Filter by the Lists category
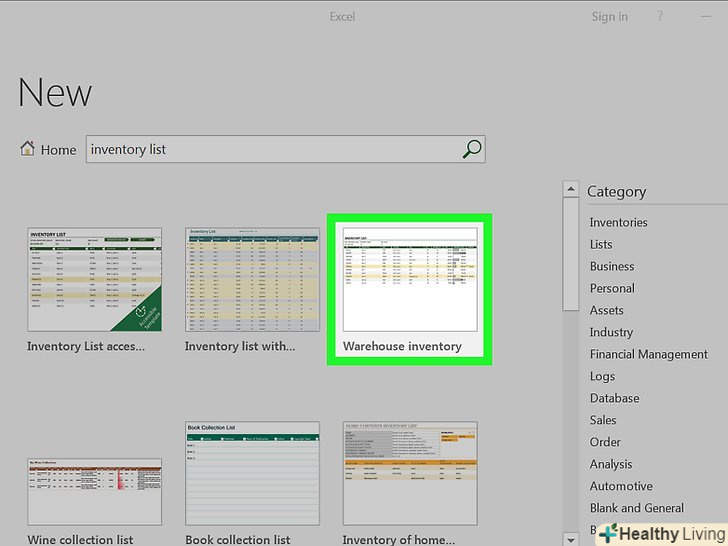Image resolution: width=728 pixels, height=546 pixels. (x=601, y=244)
